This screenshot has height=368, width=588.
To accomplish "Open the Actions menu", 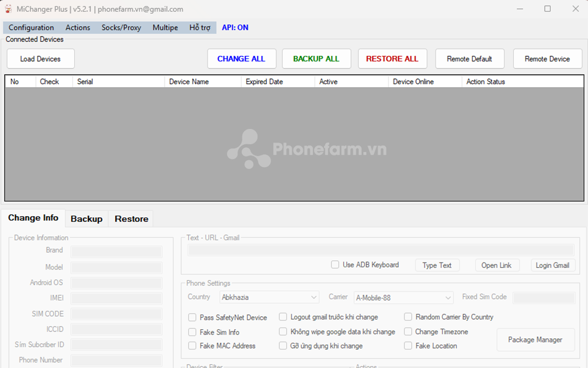I will 78,28.
